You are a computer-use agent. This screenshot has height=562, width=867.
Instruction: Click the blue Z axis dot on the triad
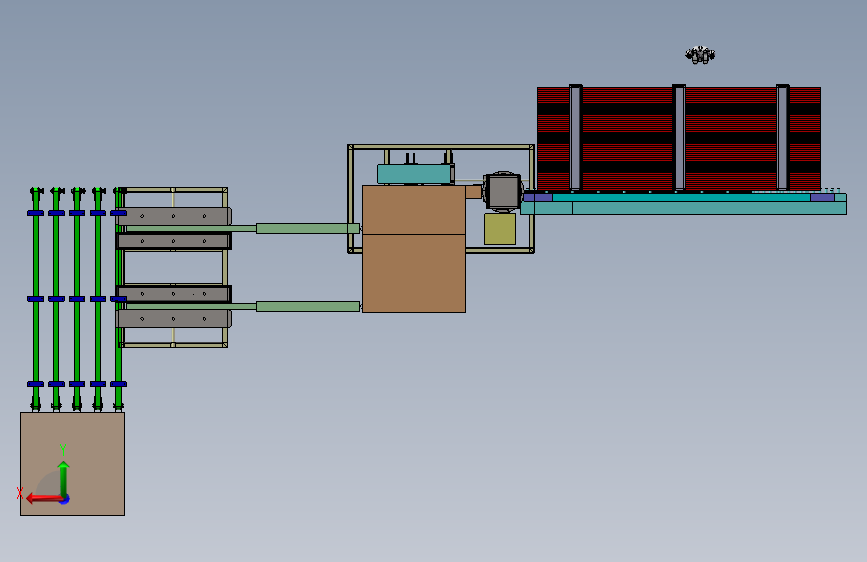coord(65,499)
